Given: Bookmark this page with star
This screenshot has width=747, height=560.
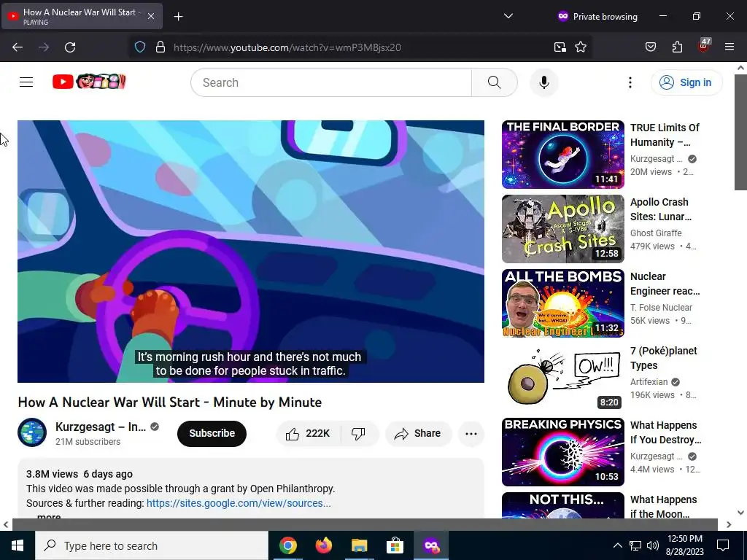Looking at the screenshot, I should click(x=580, y=47).
